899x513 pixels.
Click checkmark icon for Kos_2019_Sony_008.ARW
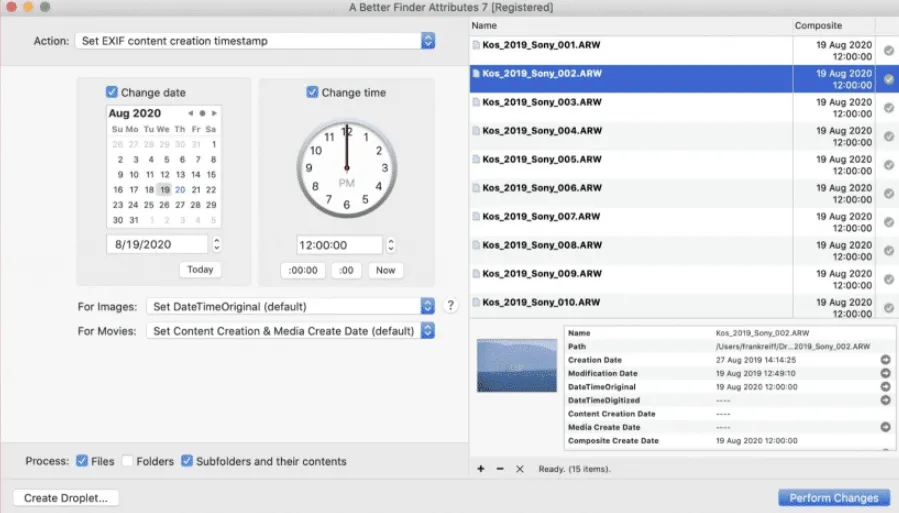(x=889, y=251)
